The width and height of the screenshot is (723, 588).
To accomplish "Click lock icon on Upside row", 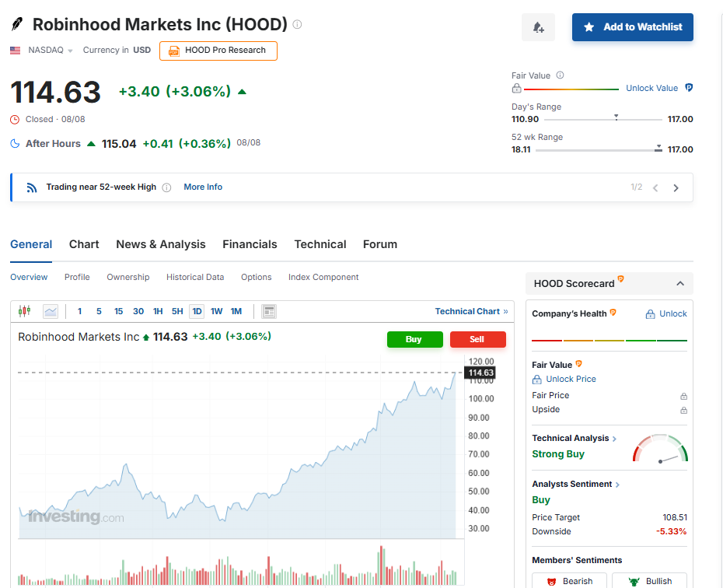I will coord(683,410).
